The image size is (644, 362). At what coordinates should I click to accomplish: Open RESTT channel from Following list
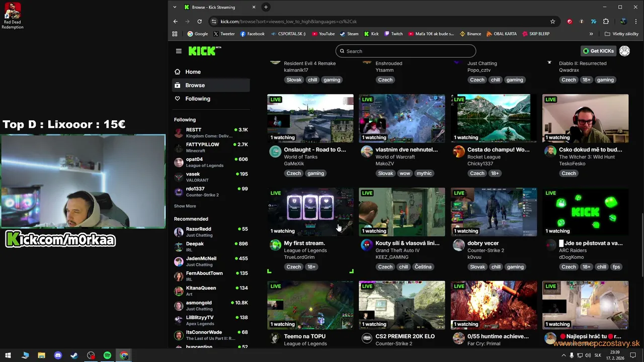pos(211,133)
